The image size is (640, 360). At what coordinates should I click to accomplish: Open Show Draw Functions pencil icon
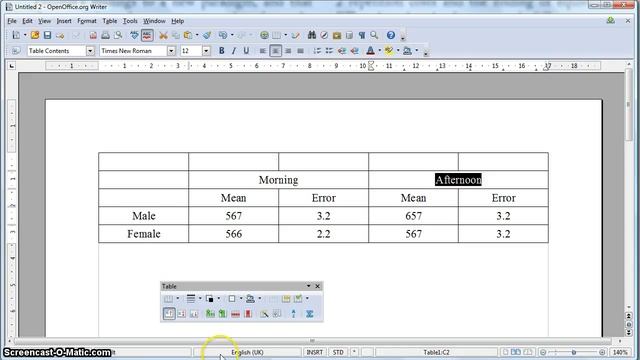(x=296, y=36)
